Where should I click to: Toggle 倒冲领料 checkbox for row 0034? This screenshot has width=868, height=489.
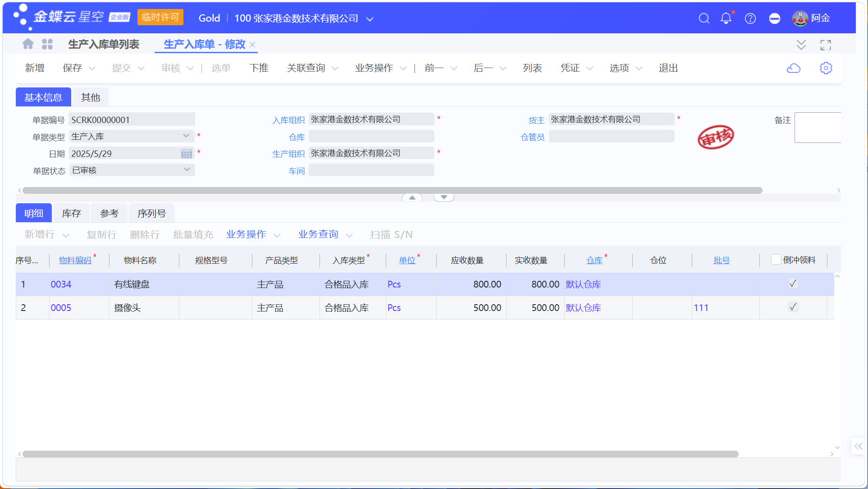click(793, 283)
